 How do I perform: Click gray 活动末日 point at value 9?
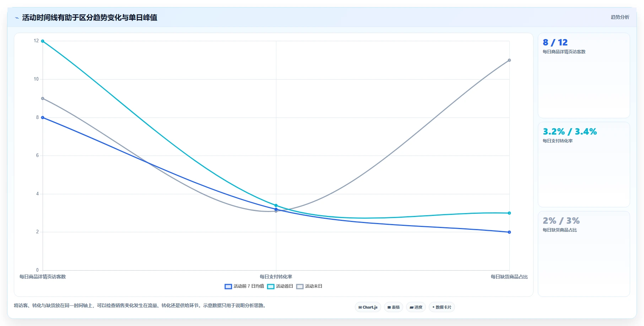(43, 98)
